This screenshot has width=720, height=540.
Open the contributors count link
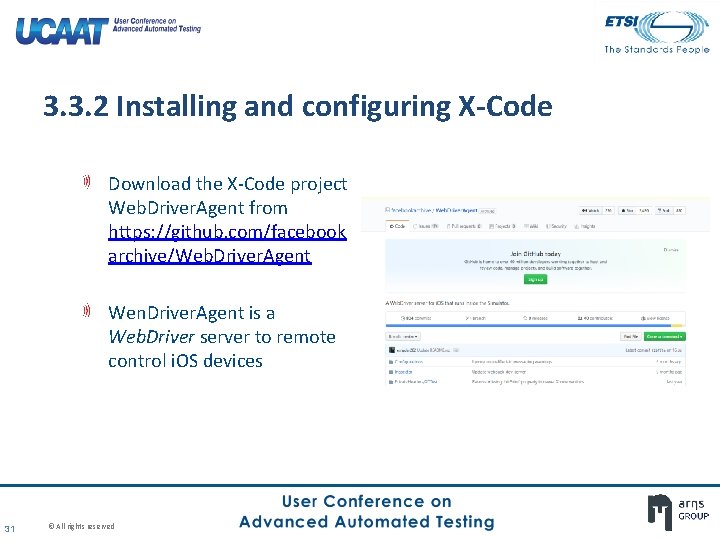595,318
